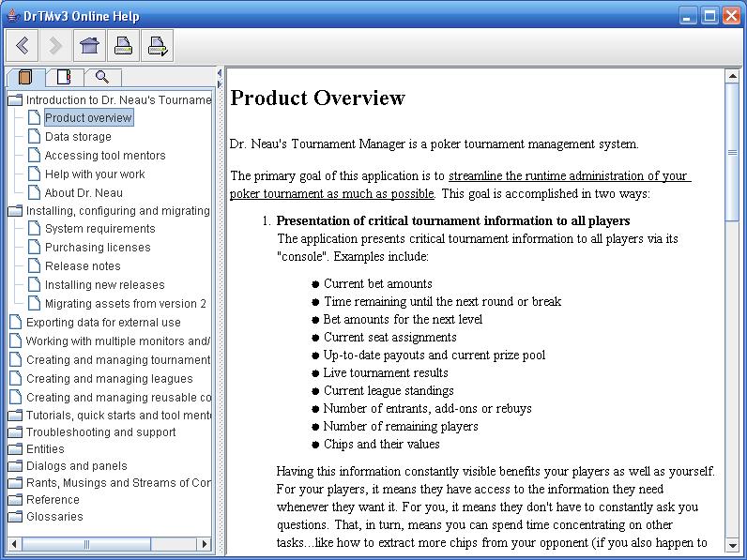Screen dimensions: 747x560
Task: Open the Purchasing licenses topic
Action: pos(98,247)
